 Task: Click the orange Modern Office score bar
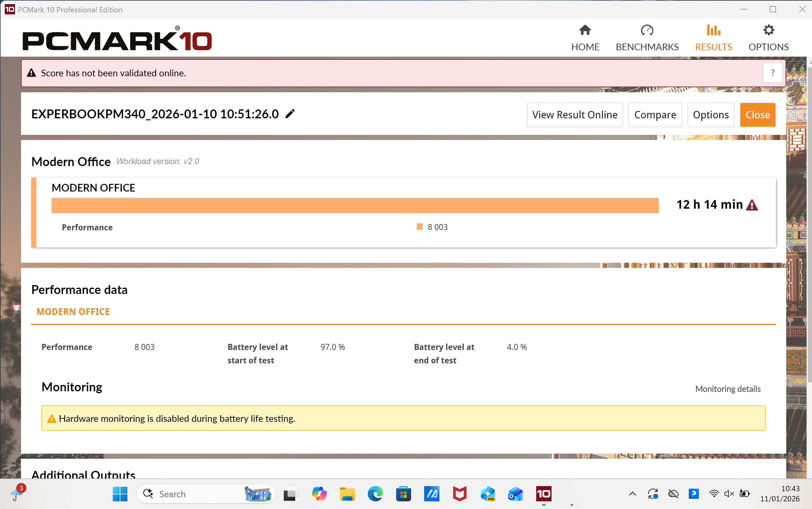(354, 206)
